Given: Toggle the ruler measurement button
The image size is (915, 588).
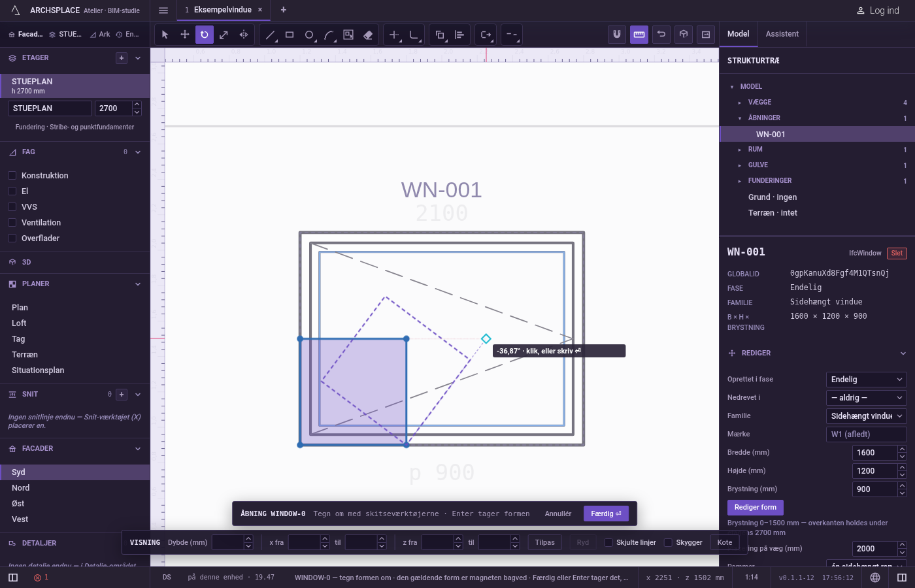Looking at the screenshot, I should pyautogui.click(x=639, y=35).
